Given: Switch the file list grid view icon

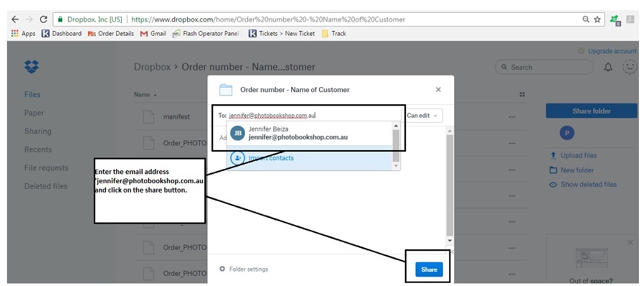Looking at the screenshot, I should coord(522,95).
